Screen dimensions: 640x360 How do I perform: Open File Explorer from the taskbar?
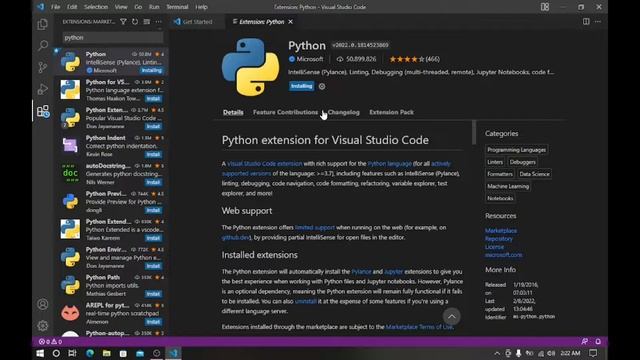[107, 353]
